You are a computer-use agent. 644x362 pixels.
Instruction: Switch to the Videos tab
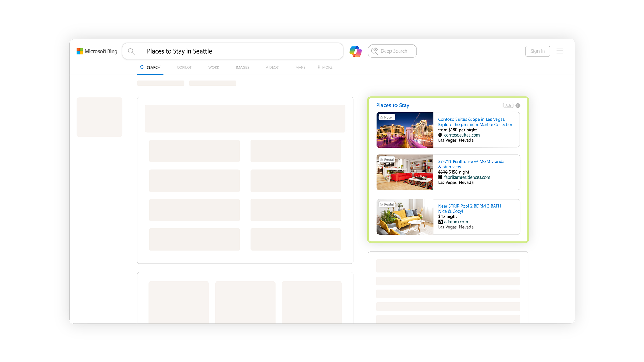[x=272, y=67]
